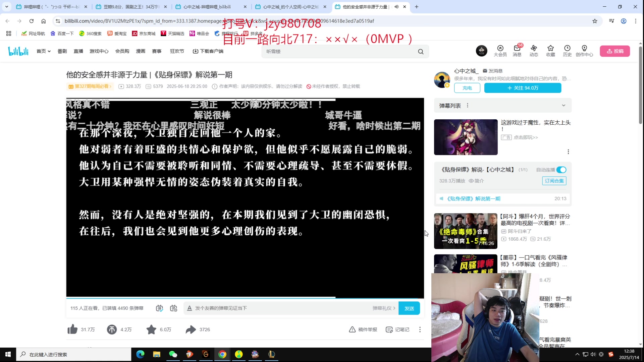Screen dimensions: 644x362
Task: Open more options dots beside 记笔记
Action: [x=420, y=329]
